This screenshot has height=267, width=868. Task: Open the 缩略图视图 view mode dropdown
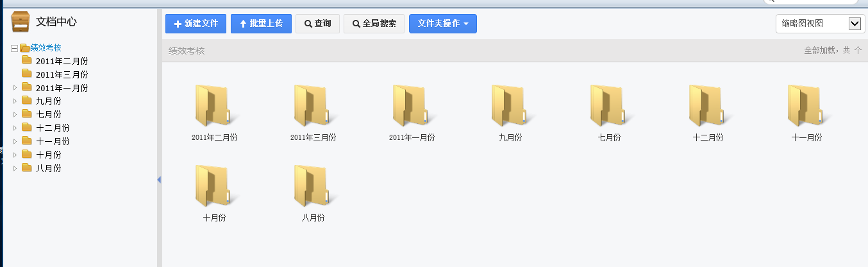pos(820,24)
